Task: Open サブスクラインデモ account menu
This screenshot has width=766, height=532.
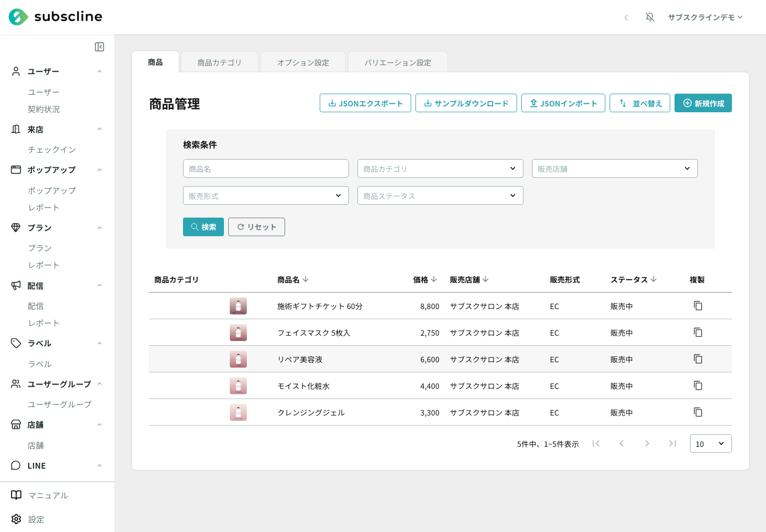Action: click(705, 17)
